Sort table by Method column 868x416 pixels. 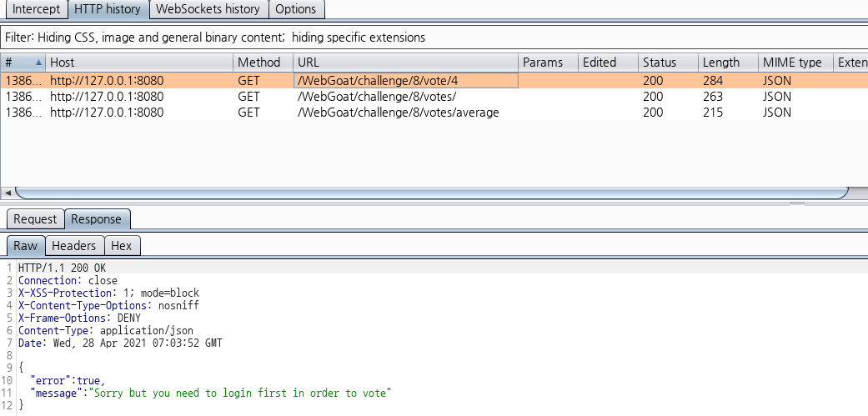click(262, 63)
